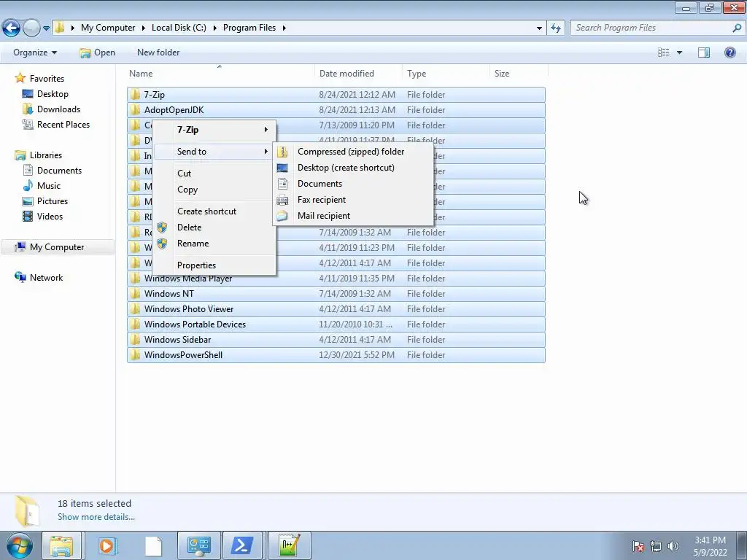The image size is (747, 560).
Task: Open the Windows Start orb
Action: click(19, 545)
